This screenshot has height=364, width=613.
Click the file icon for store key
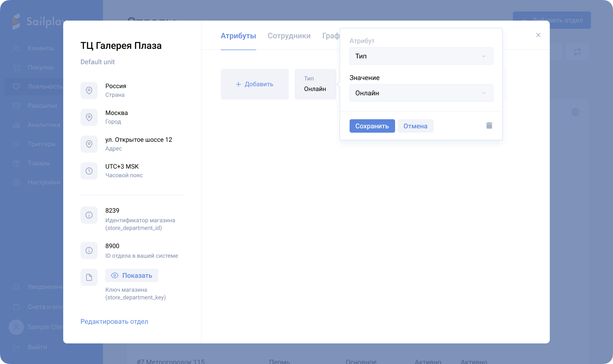point(89,277)
